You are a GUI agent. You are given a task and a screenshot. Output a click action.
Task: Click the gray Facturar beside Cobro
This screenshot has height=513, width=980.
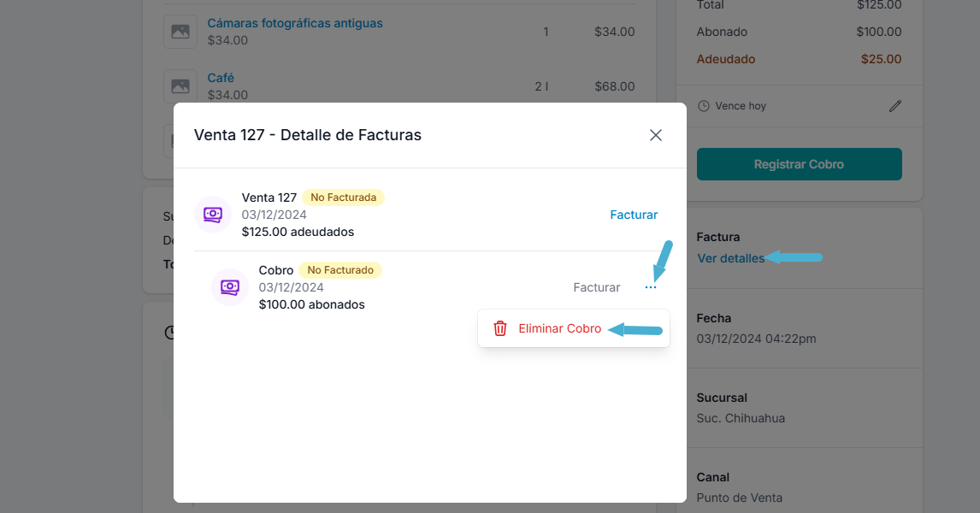597,287
